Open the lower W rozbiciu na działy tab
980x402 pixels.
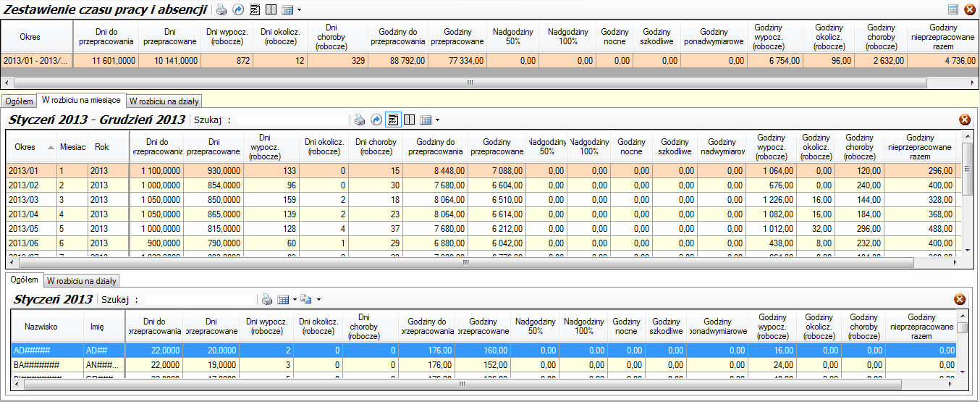click(x=82, y=281)
